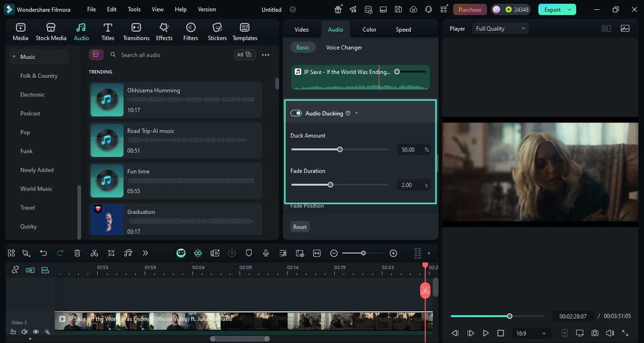Switch to the Voice Changer sub-tab

tap(344, 48)
